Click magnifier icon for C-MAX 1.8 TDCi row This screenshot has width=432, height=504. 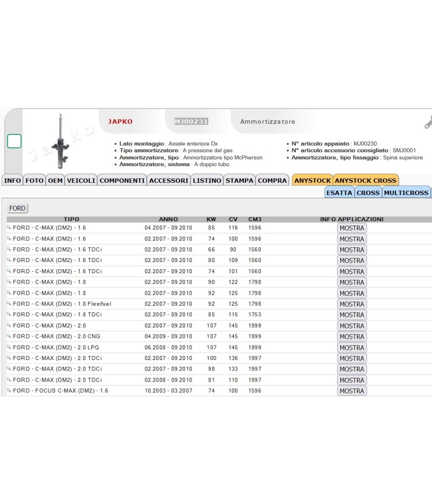9,314
